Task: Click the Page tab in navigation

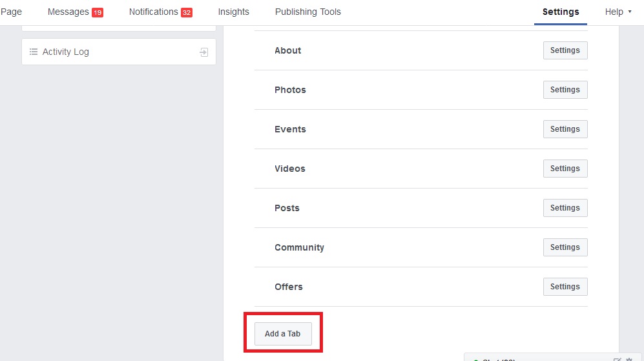Action: [11, 12]
